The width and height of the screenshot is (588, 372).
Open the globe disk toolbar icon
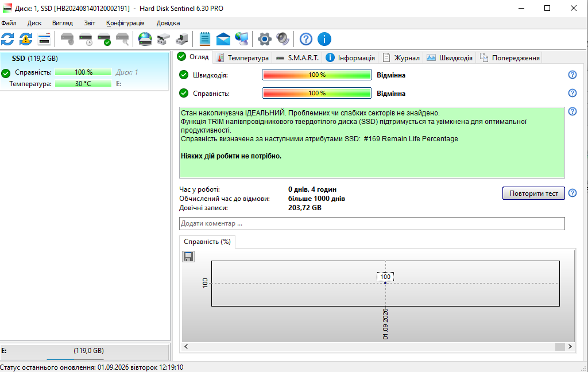point(145,39)
